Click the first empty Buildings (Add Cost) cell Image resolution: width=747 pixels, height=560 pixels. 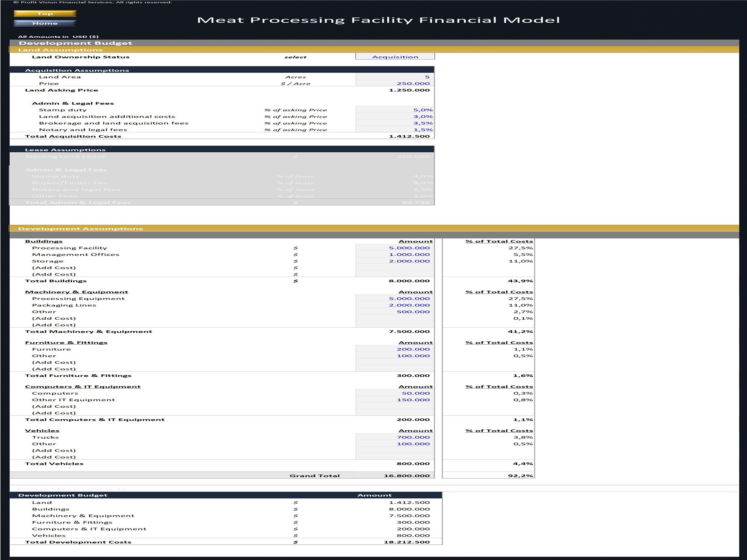[395, 268]
